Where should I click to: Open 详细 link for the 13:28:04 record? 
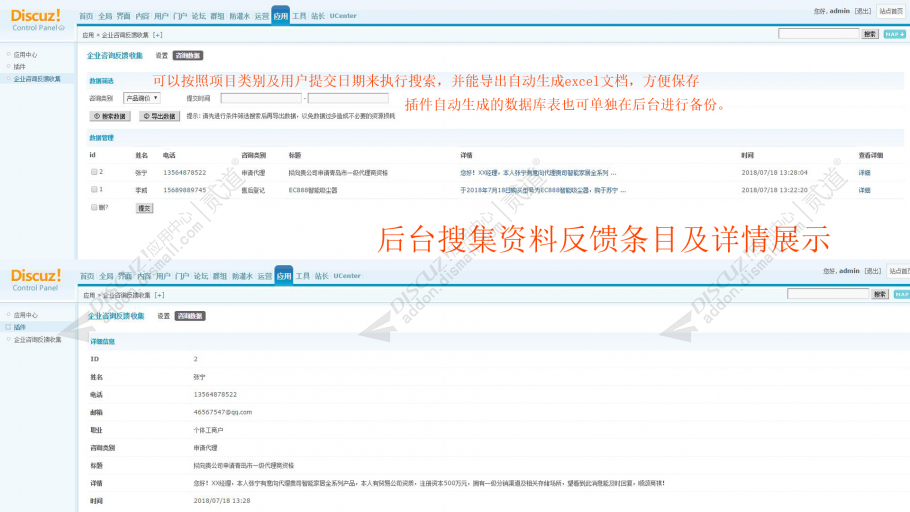click(864, 173)
